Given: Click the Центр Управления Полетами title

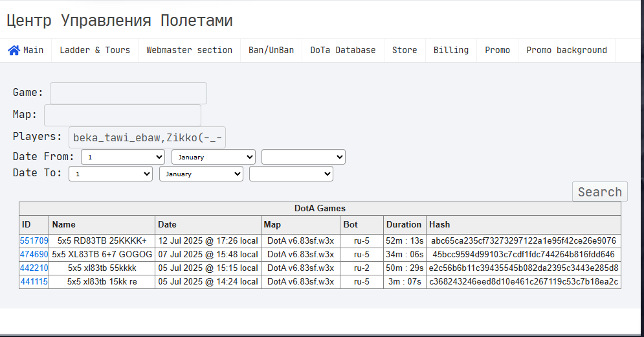Looking at the screenshot, I should point(120,20).
